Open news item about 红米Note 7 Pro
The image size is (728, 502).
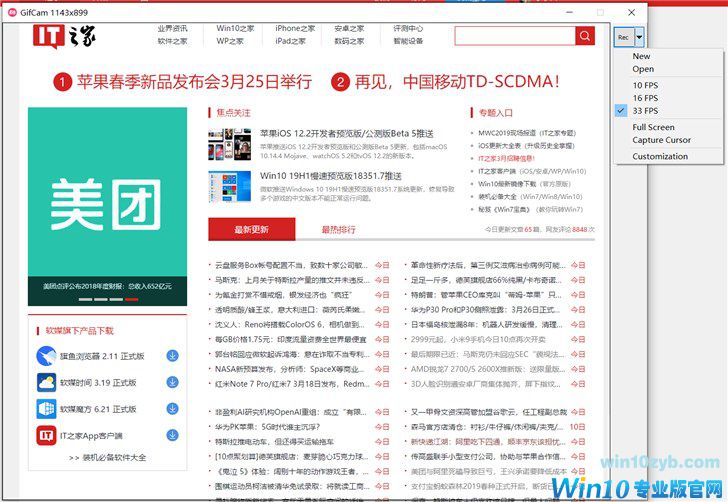[x=292, y=384]
